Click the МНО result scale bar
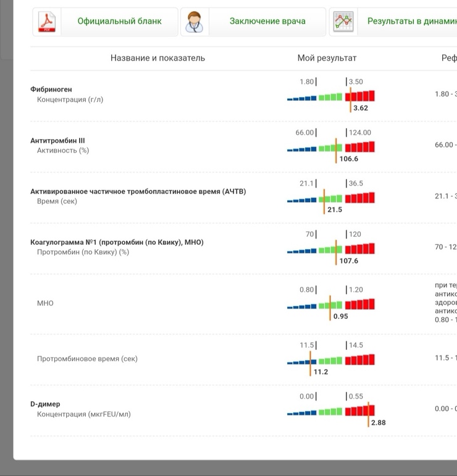The height and width of the screenshot is (476, 457). (x=330, y=305)
